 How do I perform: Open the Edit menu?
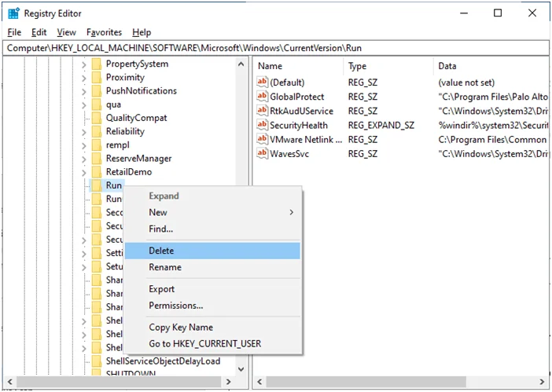(39, 32)
